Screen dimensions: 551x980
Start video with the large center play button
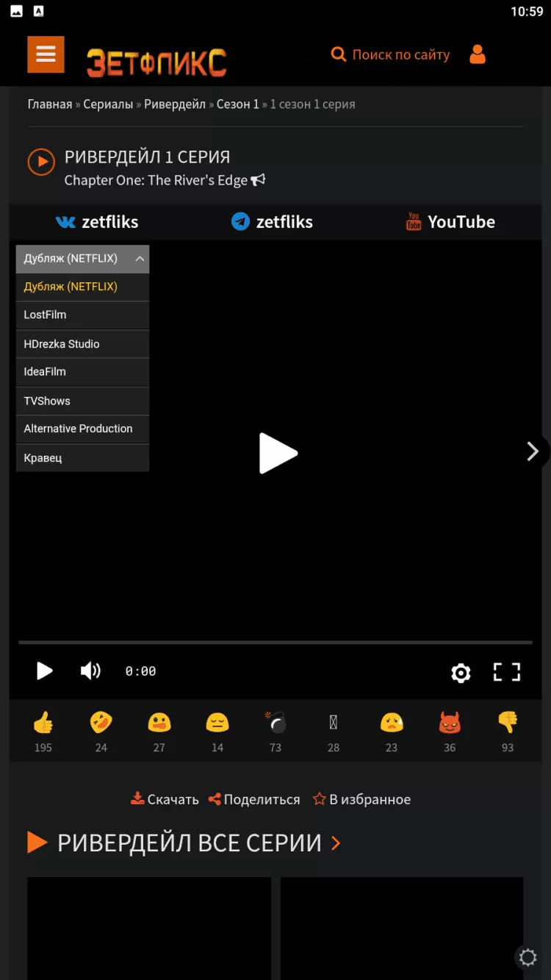pyautogui.click(x=278, y=453)
